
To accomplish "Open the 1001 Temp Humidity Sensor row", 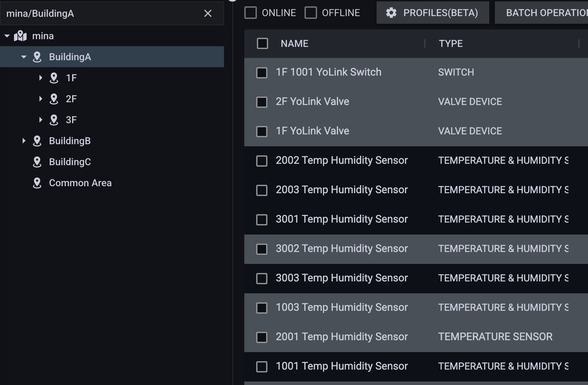I will click(416, 366).
